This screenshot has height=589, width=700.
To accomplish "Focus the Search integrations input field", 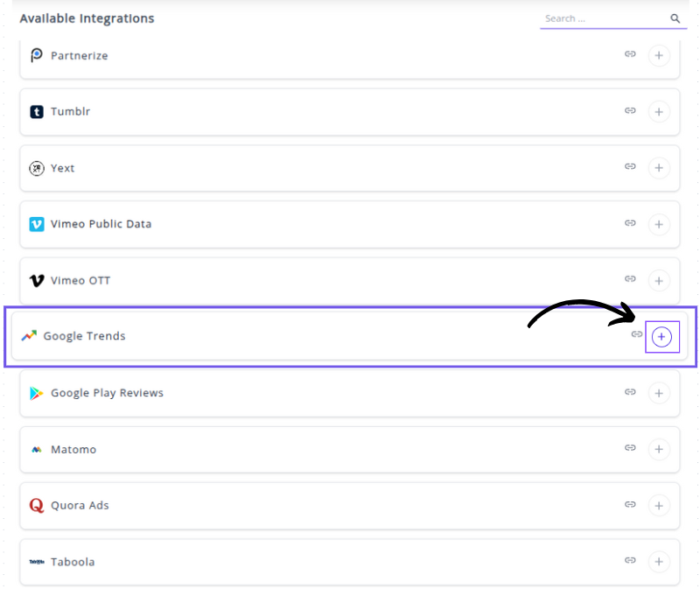I will pos(602,18).
